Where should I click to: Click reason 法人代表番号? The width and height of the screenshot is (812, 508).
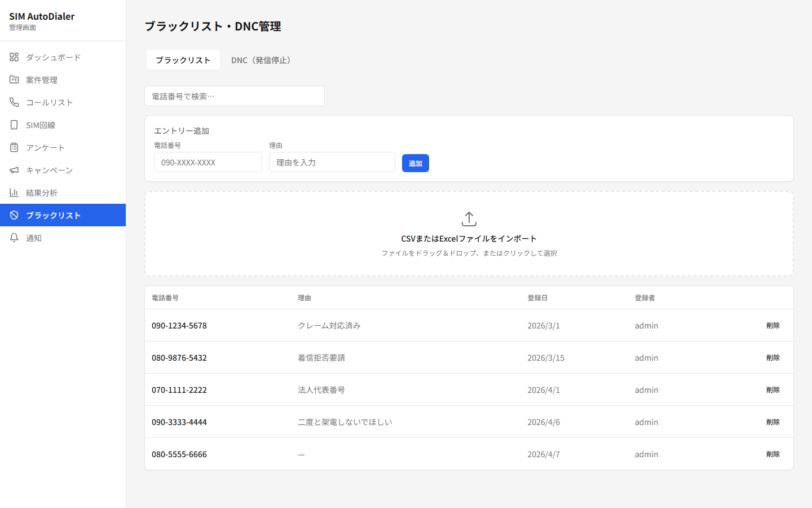click(321, 390)
